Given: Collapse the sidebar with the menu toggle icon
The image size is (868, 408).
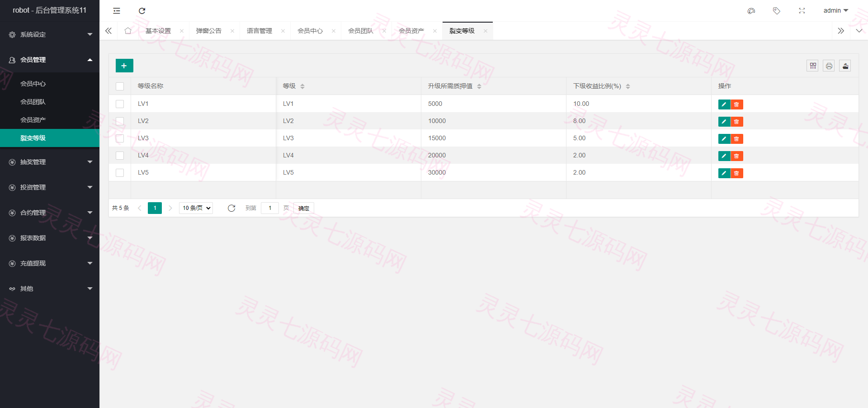Looking at the screenshot, I should pyautogui.click(x=117, y=11).
